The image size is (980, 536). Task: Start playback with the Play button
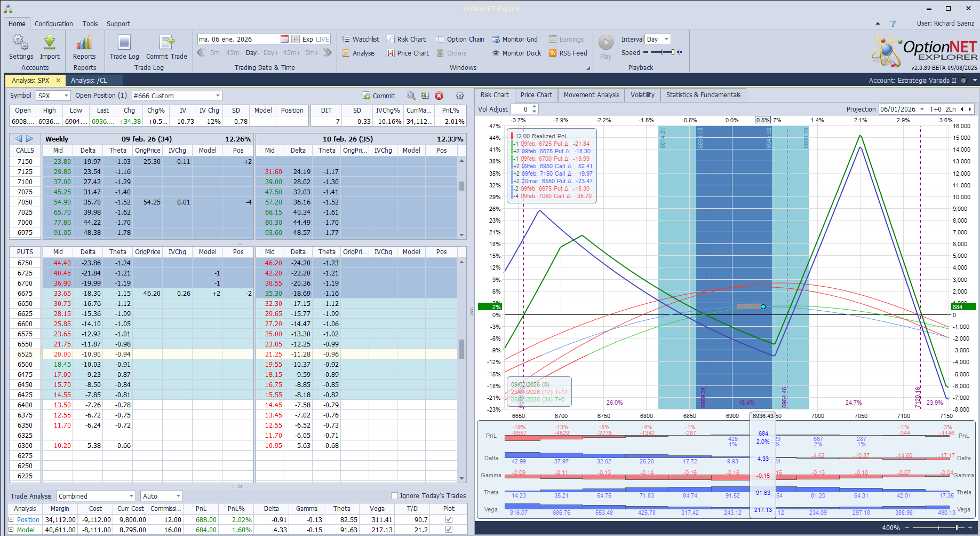pyautogui.click(x=605, y=47)
